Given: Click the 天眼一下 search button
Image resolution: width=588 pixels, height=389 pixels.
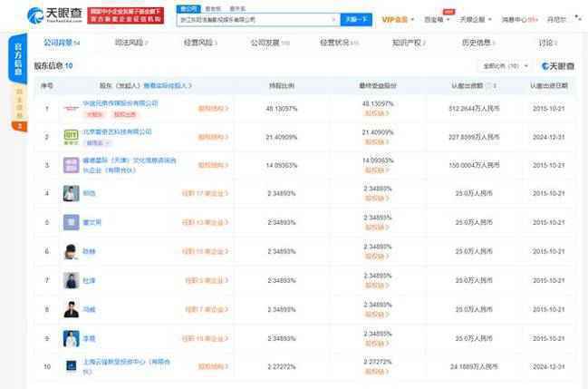Looking at the screenshot, I should coord(356,20).
